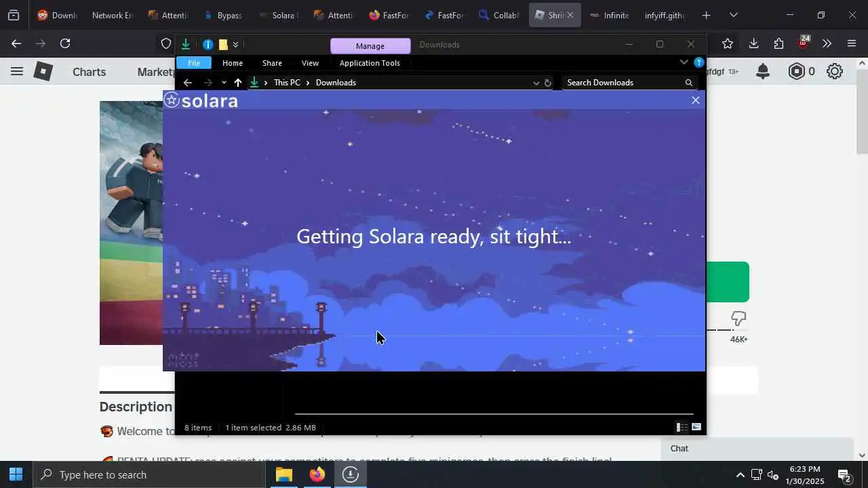Screen dimensions: 868x488
Task: Open recent locations dropdown in Explorer
Action: pos(224,83)
